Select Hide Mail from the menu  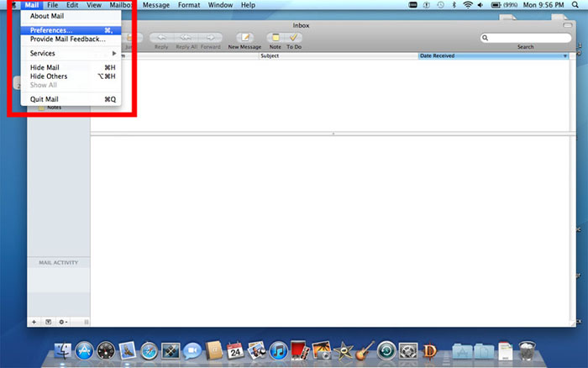click(71, 67)
